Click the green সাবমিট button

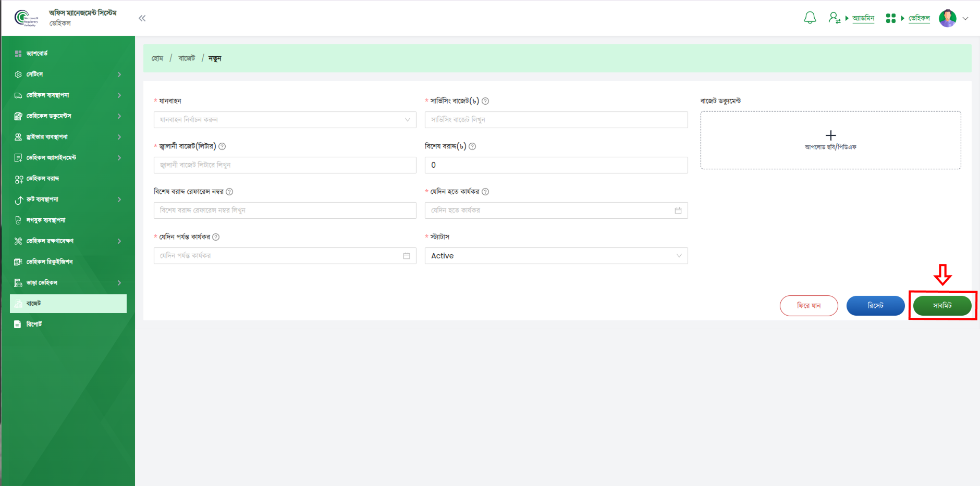tap(942, 306)
